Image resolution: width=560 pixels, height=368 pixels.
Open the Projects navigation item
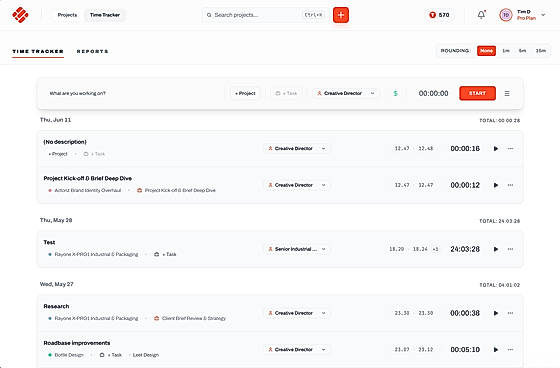[67, 15]
